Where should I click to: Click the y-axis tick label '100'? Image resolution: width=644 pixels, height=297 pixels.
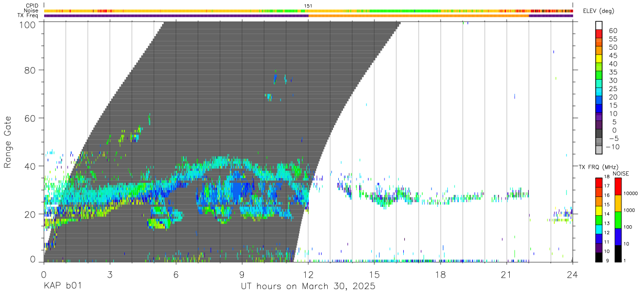[x=28, y=24]
